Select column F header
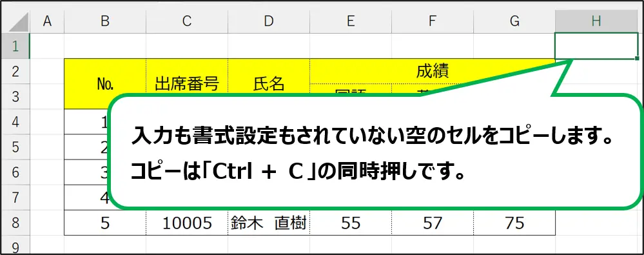 pyautogui.click(x=432, y=22)
